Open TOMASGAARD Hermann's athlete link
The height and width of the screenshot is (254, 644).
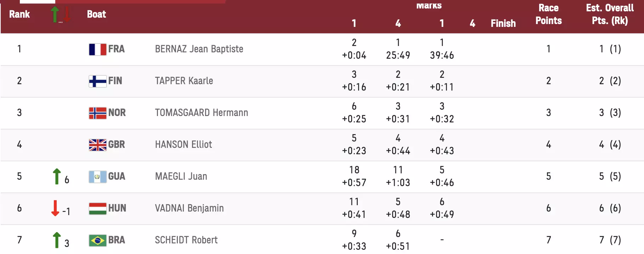[x=201, y=112]
